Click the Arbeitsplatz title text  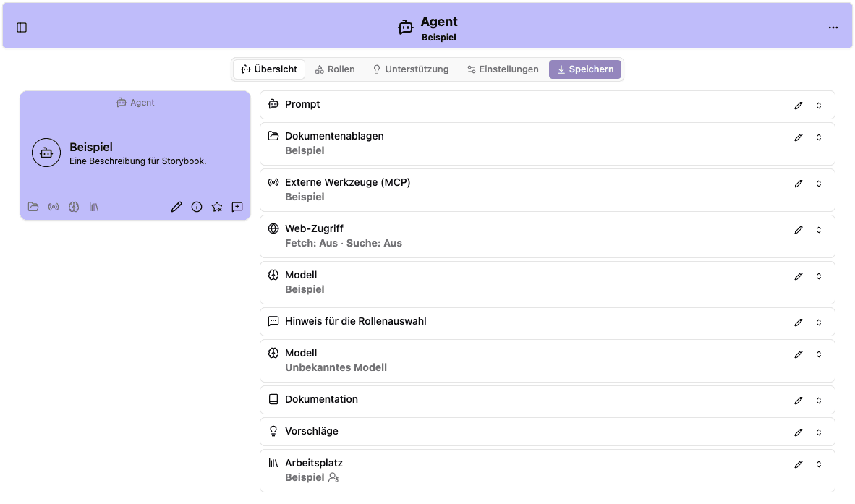[x=313, y=463]
